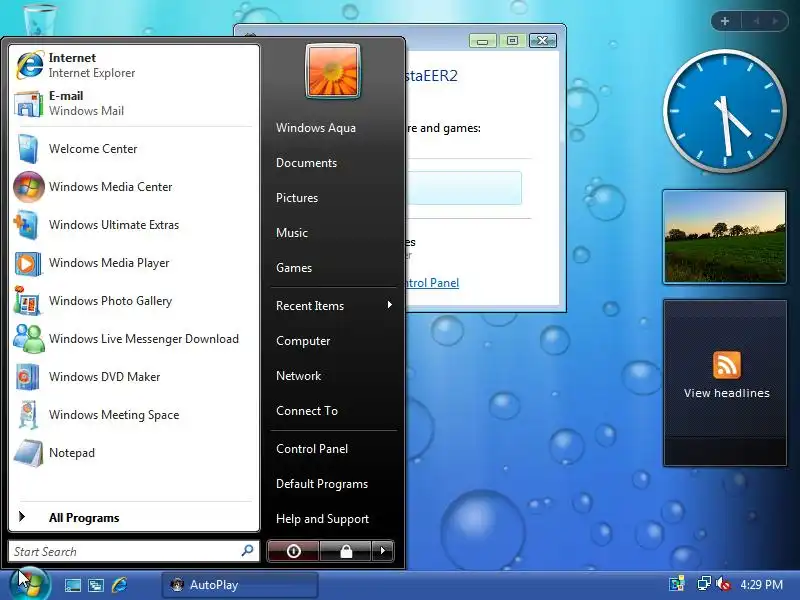Open Internet Explorer icon in Start menu
800x600 pixels.
[30, 65]
